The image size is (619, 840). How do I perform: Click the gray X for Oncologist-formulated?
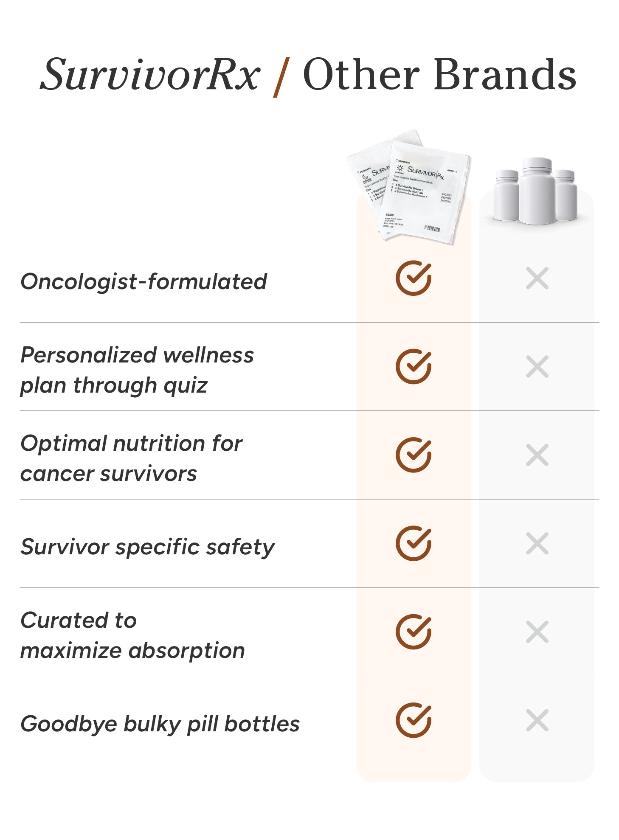coord(537,278)
